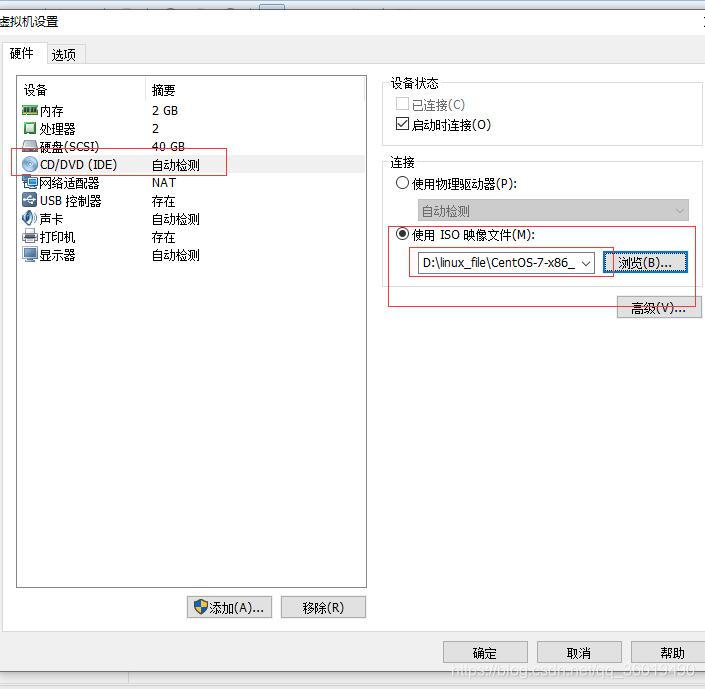705x689 pixels.
Task: Select the memory (内存) device icon
Action: pos(30,110)
